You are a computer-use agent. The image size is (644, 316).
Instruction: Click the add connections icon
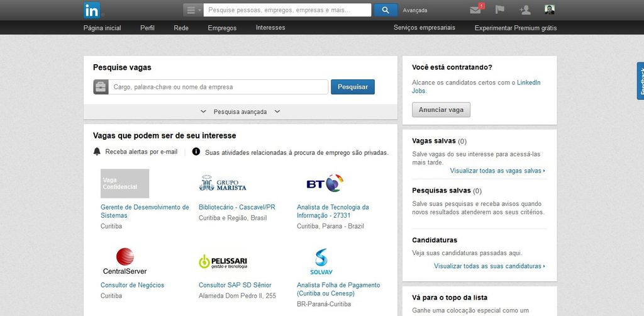point(525,10)
